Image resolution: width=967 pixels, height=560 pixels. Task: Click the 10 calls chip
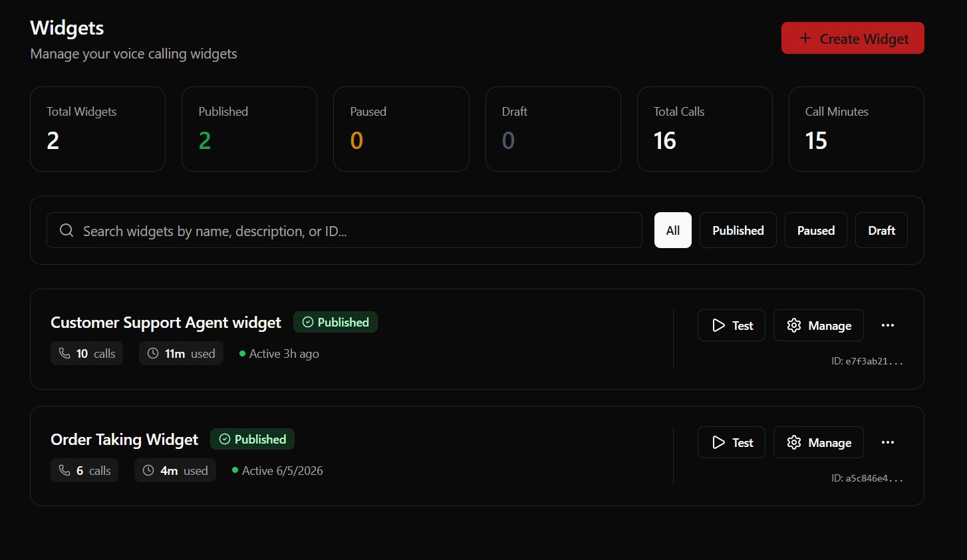pos(86,353)
